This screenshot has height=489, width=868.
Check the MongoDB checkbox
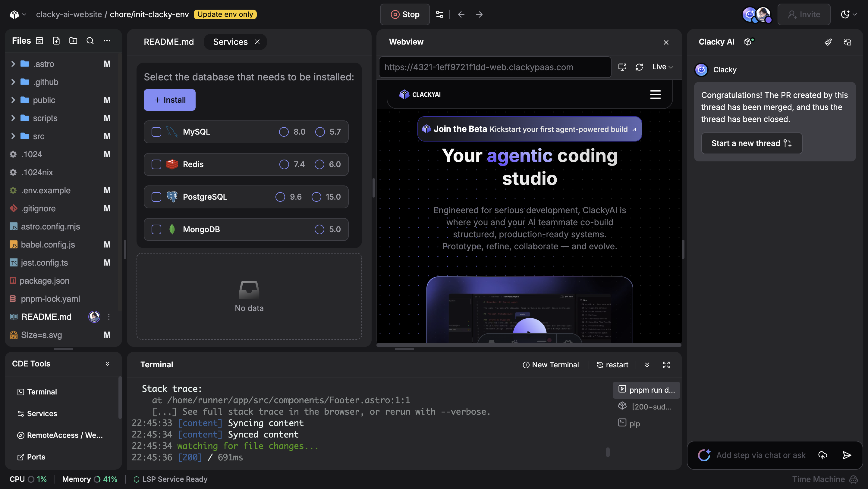coord(156,229)
